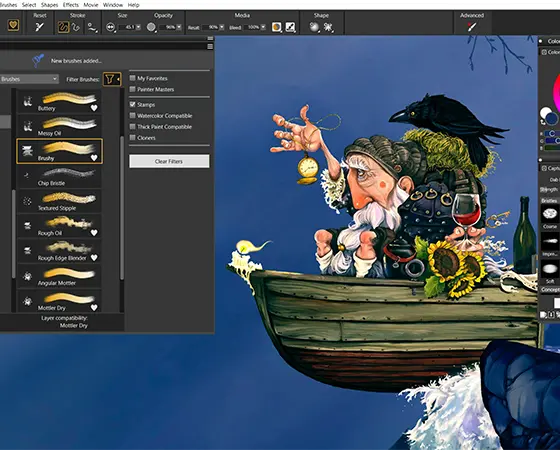Select the Angular Mottler brush variant
Viewport: 560px width, 450px height.
click(x=59, y=276)
